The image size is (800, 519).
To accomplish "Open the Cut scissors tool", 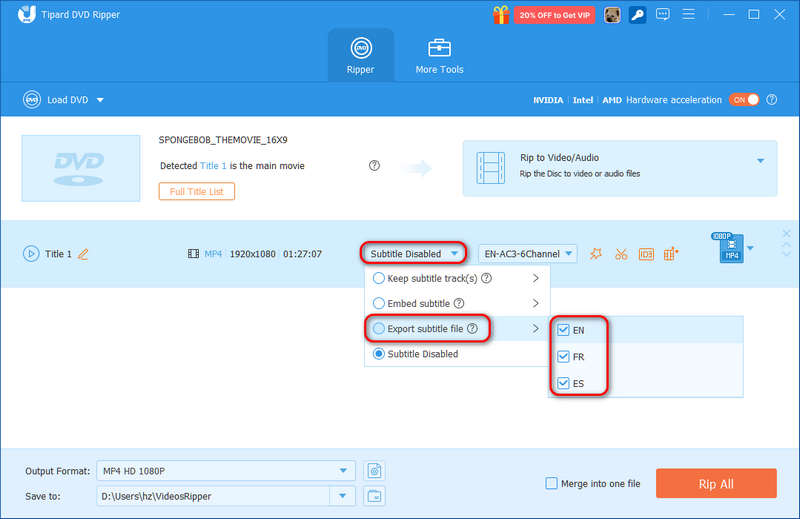I will 621,254.
